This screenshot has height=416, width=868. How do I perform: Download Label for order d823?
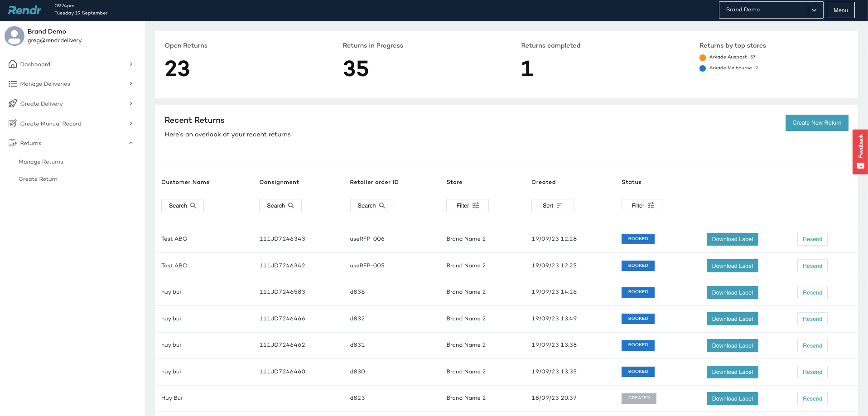pos(733,399)
